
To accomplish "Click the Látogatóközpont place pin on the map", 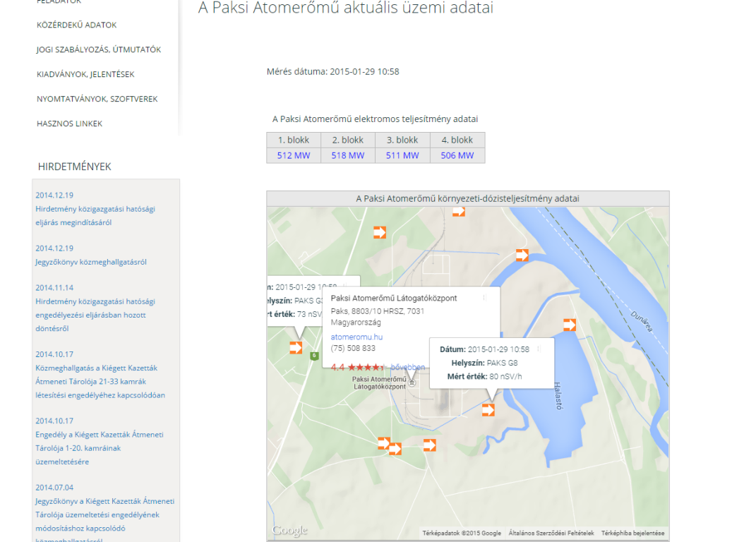I will click(x=412, y=383).
